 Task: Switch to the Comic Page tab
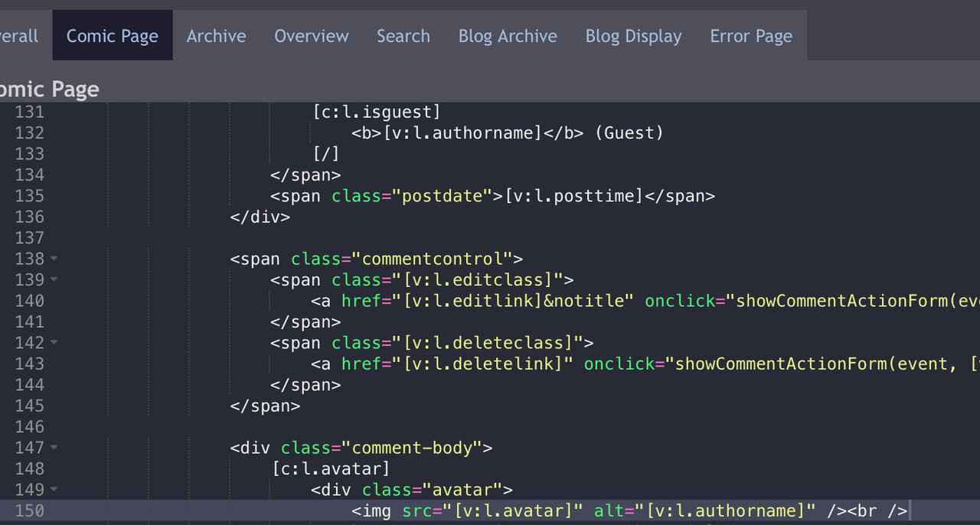pos(113,36)
